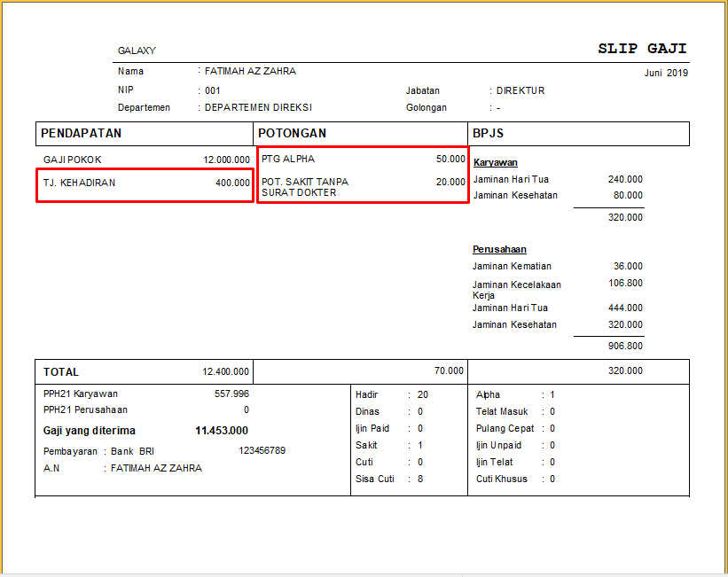The width and height of the screenshot is (728, 577).
Task: Click the TJ. KEHADIRAN highlighted row
Action: point(145,183)
